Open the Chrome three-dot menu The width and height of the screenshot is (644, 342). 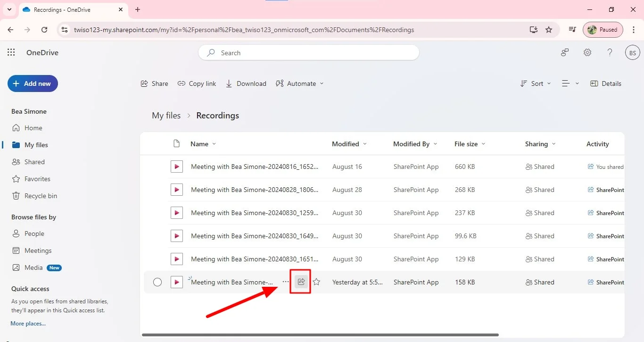tap(634, 30)
